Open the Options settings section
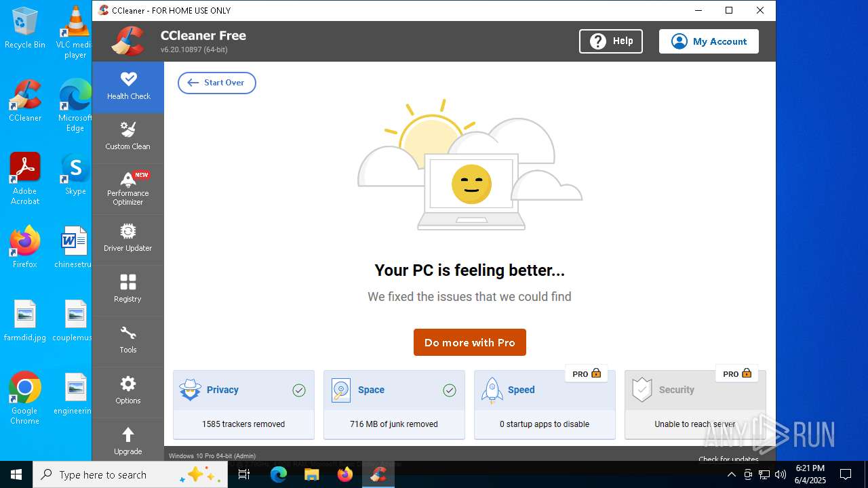868x488 pixels. [x=128, y=391]
